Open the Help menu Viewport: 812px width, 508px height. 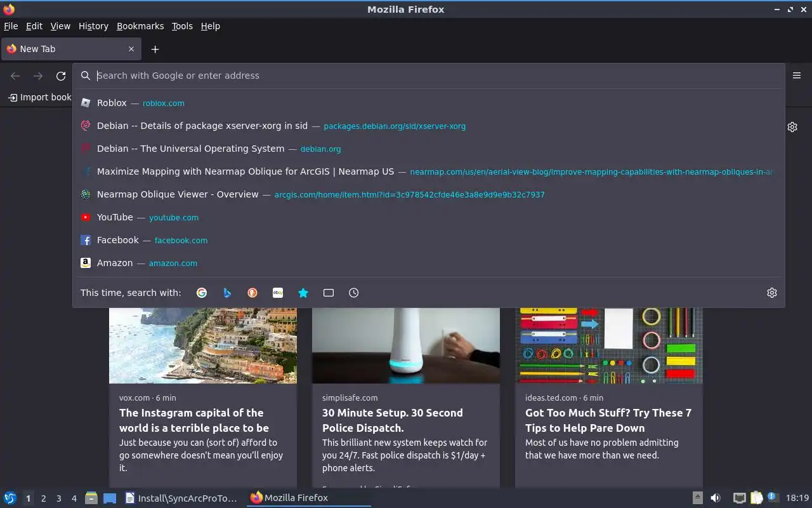coord(211,26)
